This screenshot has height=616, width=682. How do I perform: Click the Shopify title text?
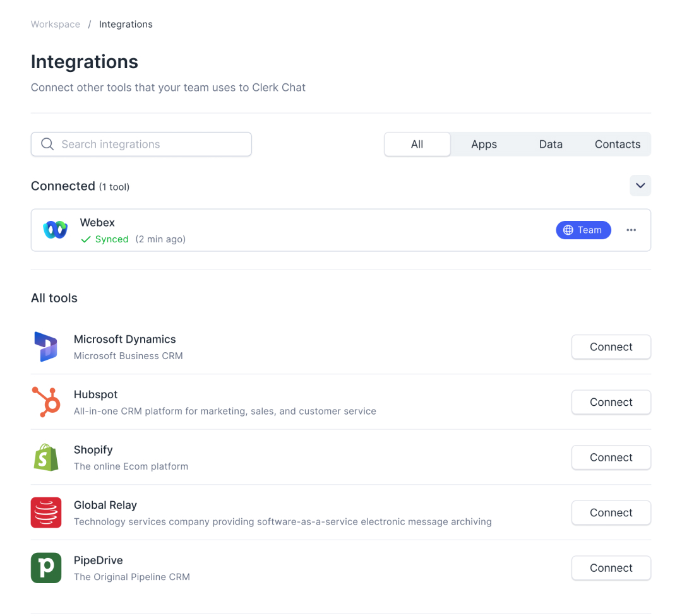click(x=93, y=449)
